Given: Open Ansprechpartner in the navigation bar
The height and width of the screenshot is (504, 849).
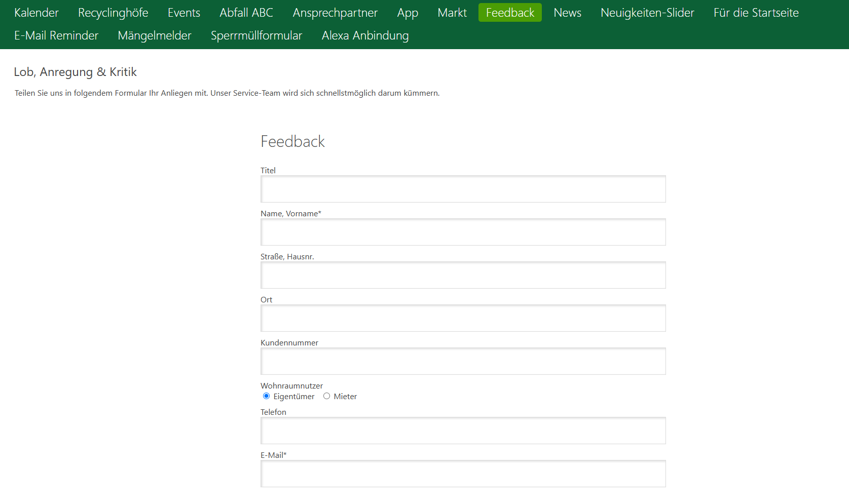Looking at the screenshot, I should click(335, 13).
